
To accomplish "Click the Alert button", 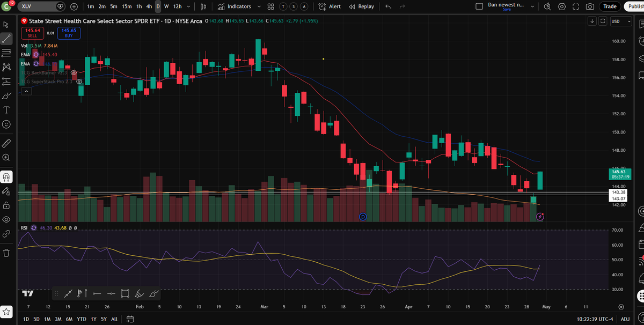I will point(330,6).
